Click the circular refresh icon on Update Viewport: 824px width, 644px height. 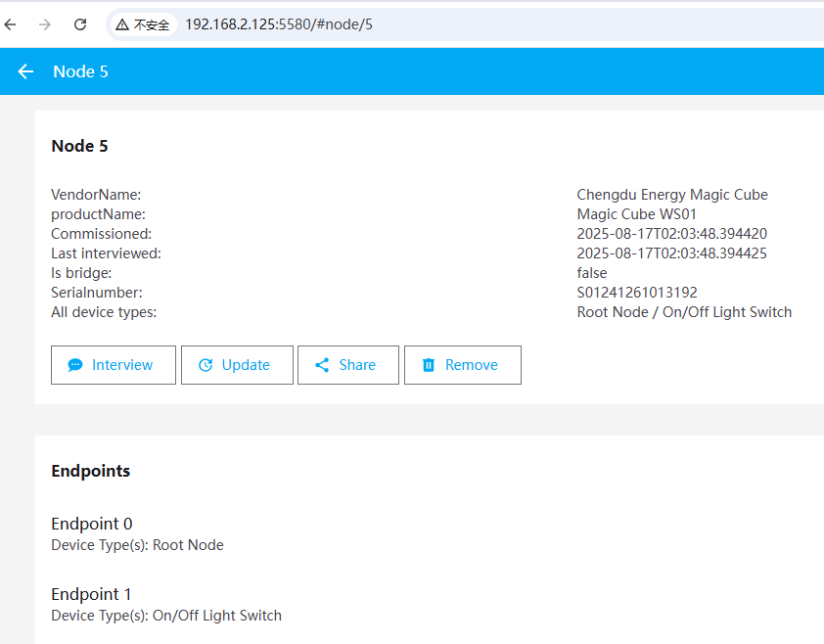[x=206, y=365]
